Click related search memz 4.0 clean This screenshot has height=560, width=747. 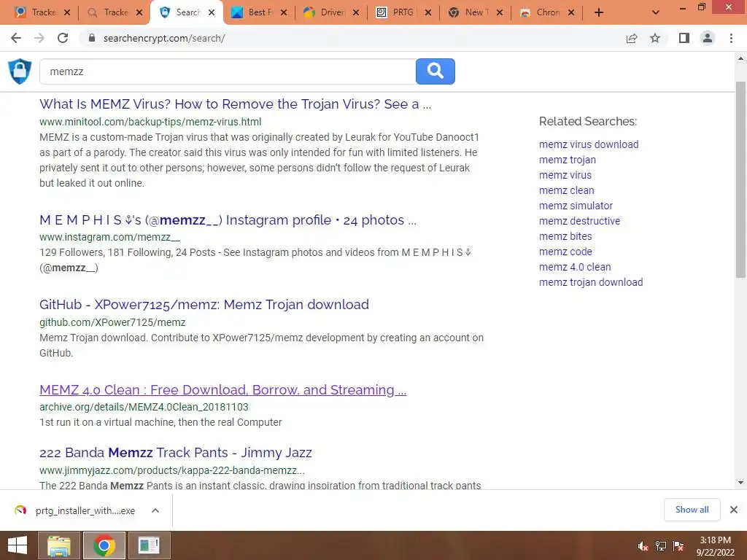pyautogui.click(x=575, y=267)
